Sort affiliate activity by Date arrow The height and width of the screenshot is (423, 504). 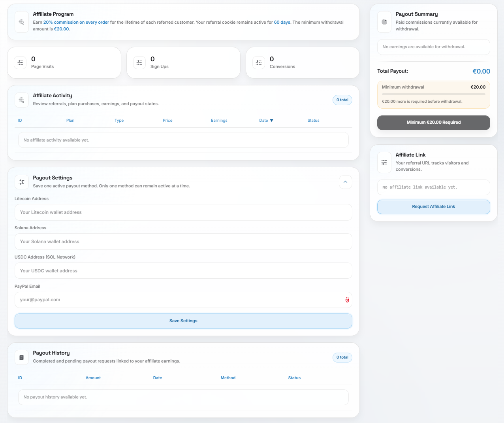pyautogui.click(x=271, y=121)
